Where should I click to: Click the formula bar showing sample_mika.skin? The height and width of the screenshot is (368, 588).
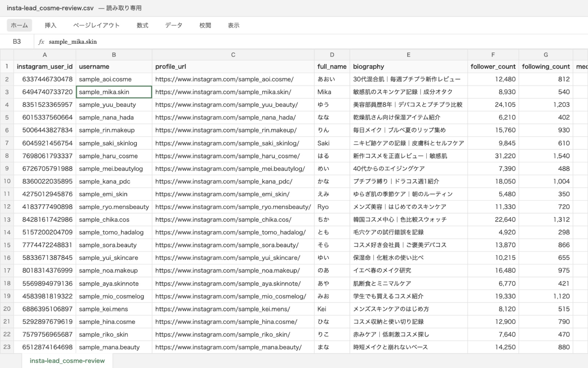tap(316, 42)
